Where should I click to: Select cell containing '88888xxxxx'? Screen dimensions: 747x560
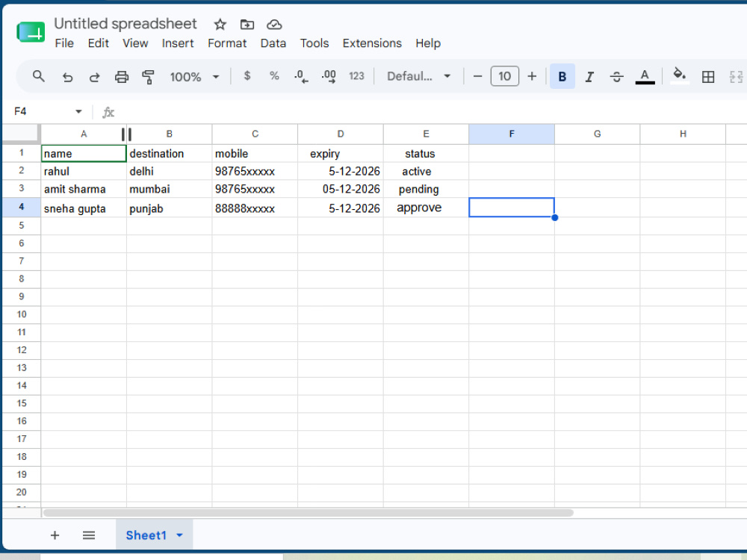[255, 208]
